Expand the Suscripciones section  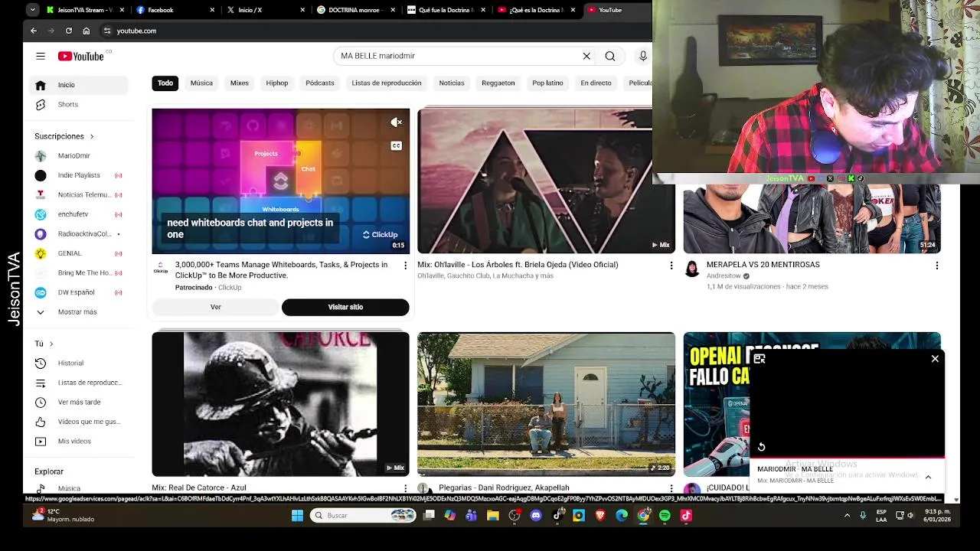point(64,136)
